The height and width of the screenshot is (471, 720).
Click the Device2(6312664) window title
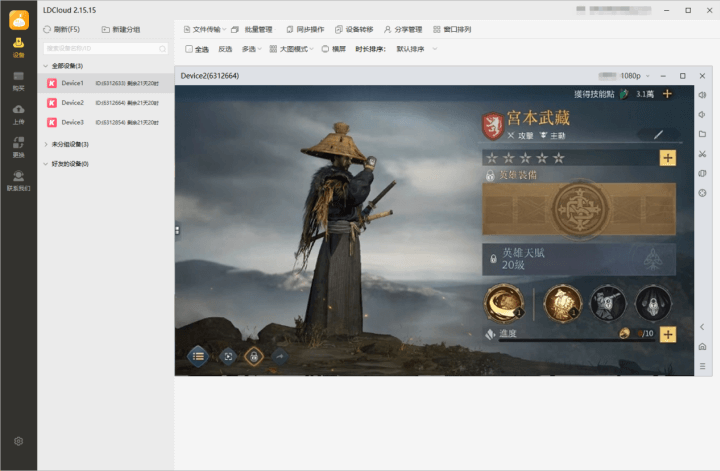pos(210,76)
